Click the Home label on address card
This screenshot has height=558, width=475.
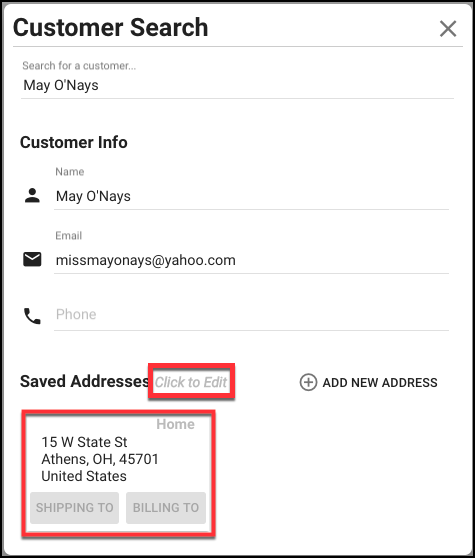tap(175, 424)
